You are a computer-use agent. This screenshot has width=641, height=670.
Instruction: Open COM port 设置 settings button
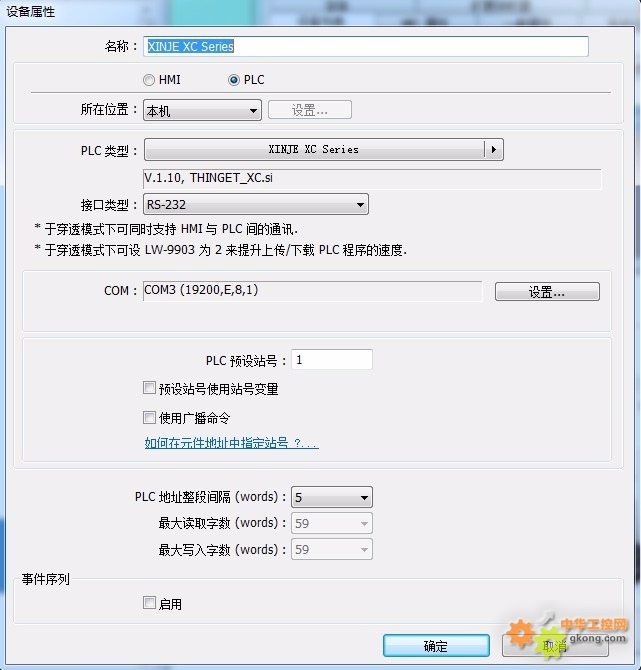[547, 292]
